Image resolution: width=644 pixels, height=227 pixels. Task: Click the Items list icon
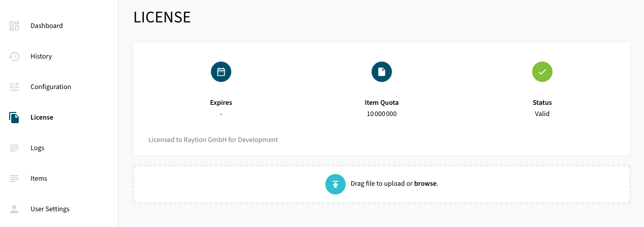click(x=14, y=179)
